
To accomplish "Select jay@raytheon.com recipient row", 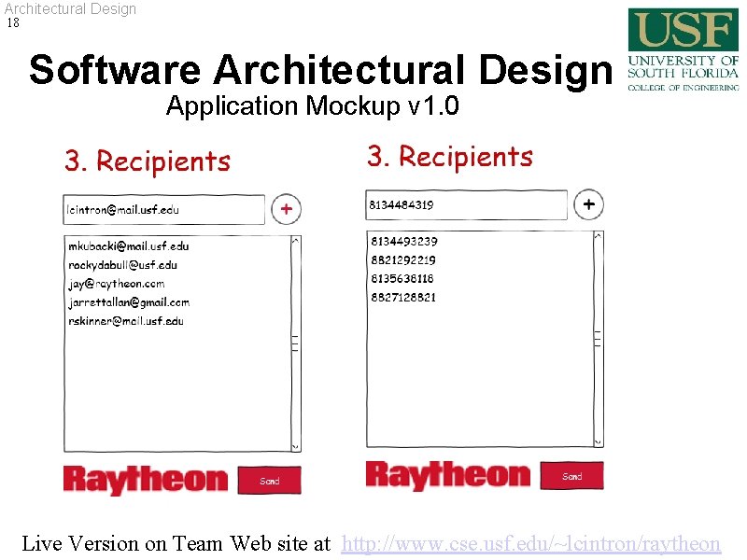I will [x=117, y=284].
